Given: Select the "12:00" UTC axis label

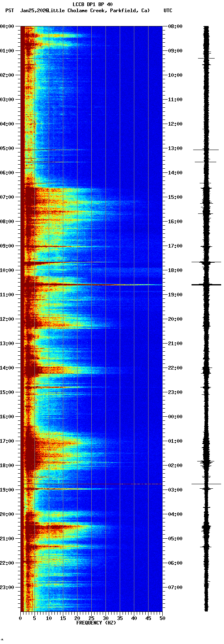Looking at the screenshot, I should pyautogui.click(x=175, y=124).
